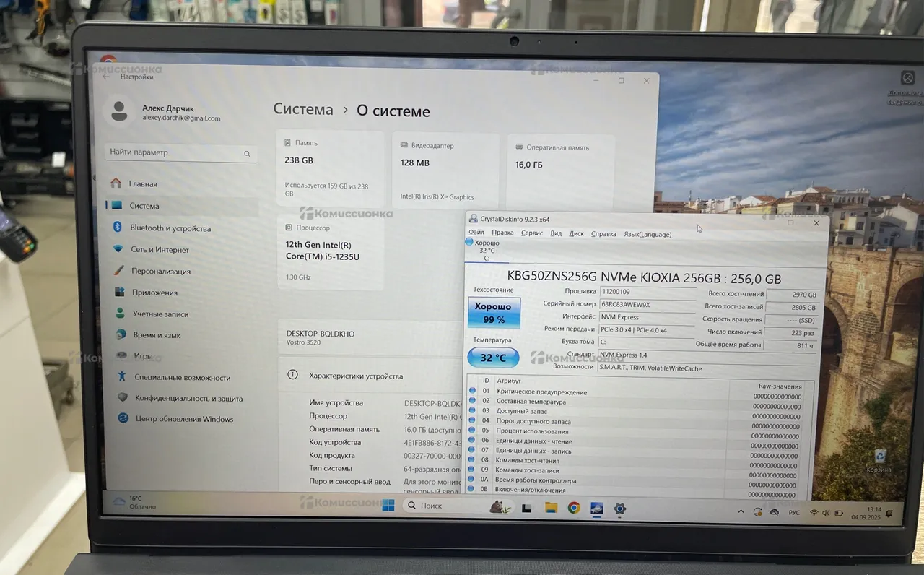Click the Хорошо 99 % health status button
The height and width of the screenshot is (575, 924).
click(x=494, y=313)
